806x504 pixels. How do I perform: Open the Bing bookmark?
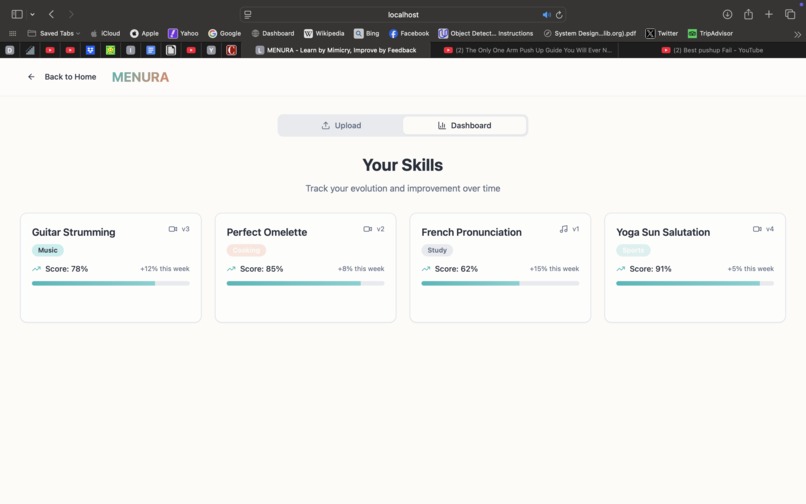367,33
